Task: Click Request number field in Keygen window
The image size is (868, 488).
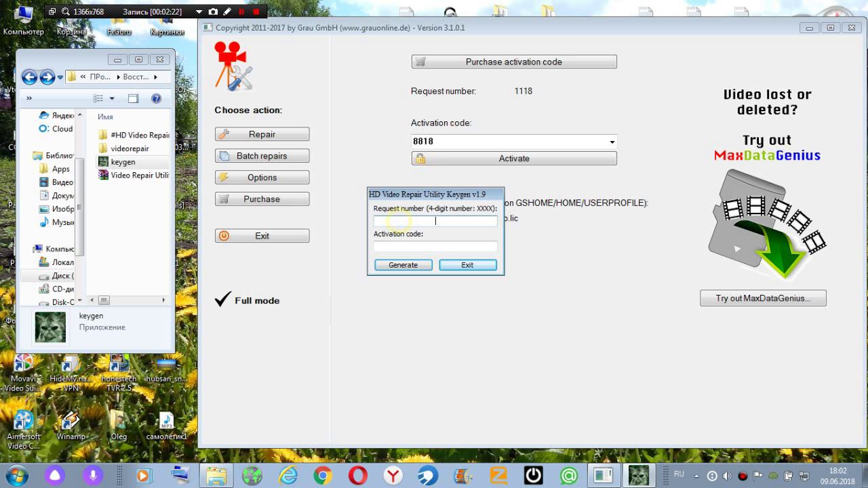Action: [x=435, y=221]
